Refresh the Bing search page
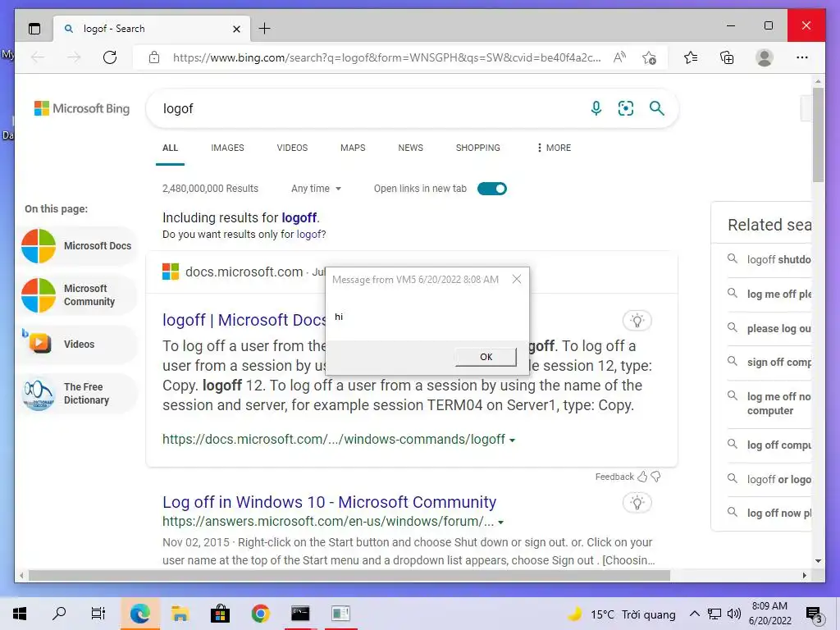This screenshot has height=630, width=840. (110, 57)
